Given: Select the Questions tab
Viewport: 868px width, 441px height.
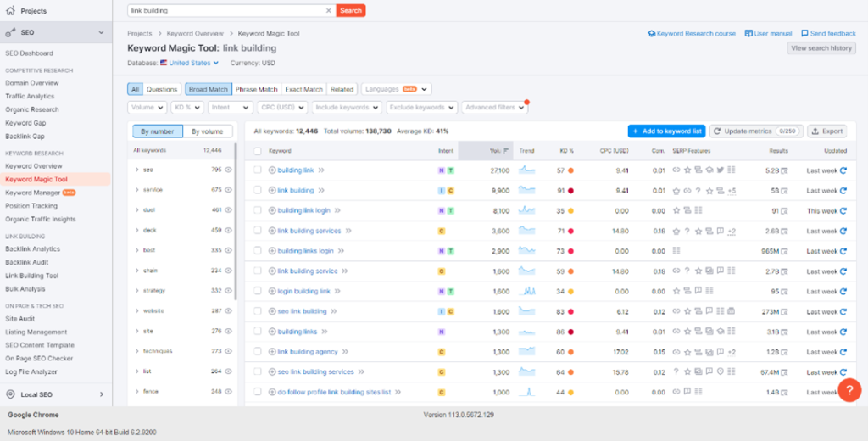Looking at the screenshot, I should pos(162,89).
